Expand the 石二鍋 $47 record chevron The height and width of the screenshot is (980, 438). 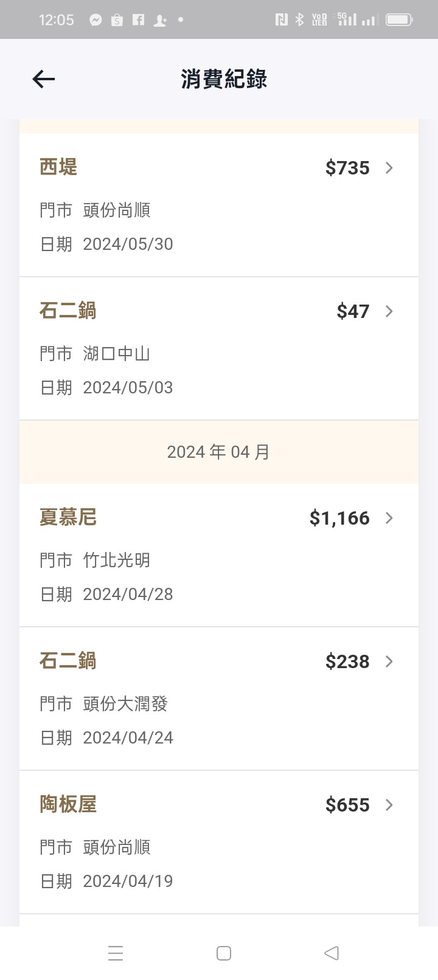pos(389,311)
